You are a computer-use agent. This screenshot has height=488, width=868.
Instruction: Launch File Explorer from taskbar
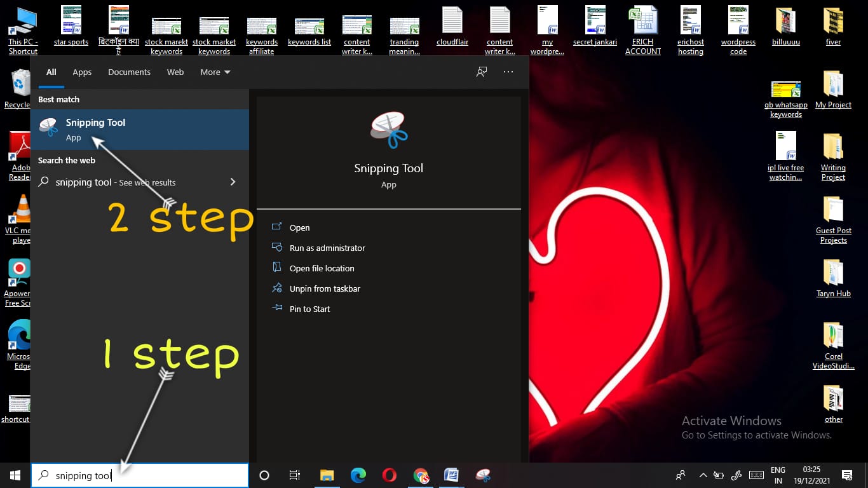click(327, 475)
